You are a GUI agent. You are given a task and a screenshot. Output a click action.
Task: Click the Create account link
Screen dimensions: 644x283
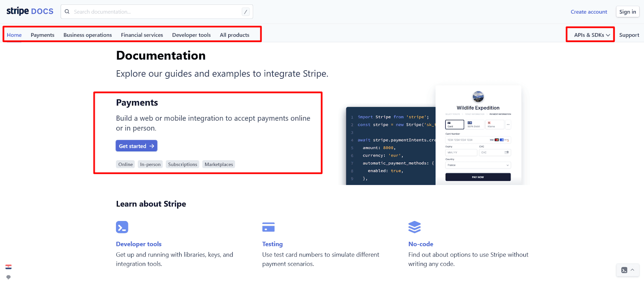tap(588, 12)
